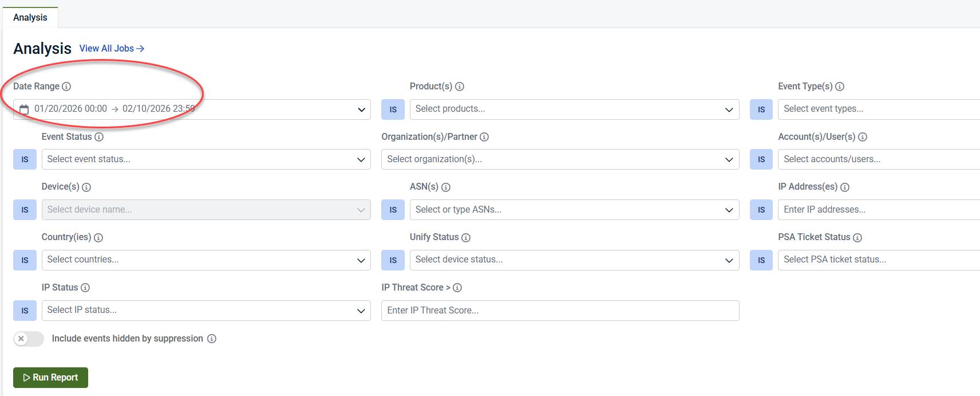Click the info icon beside Organization(s)/Partner
The image size is (980, 396).
(484, 137)
